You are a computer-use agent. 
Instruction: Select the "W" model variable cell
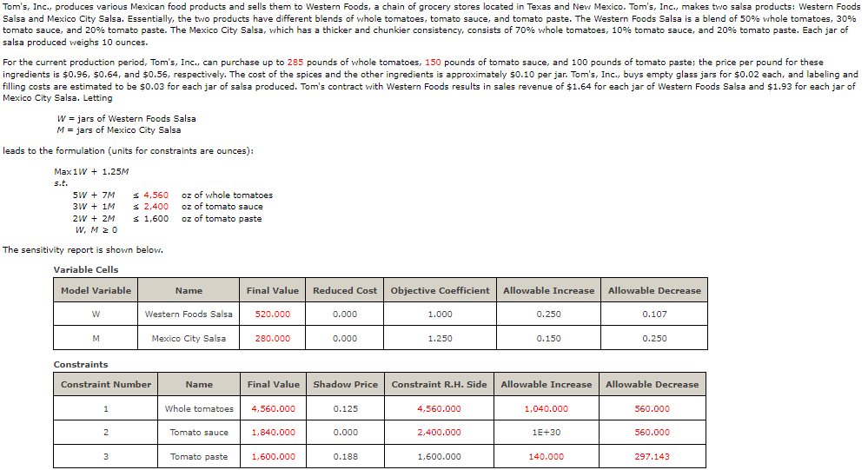(96, 314)
